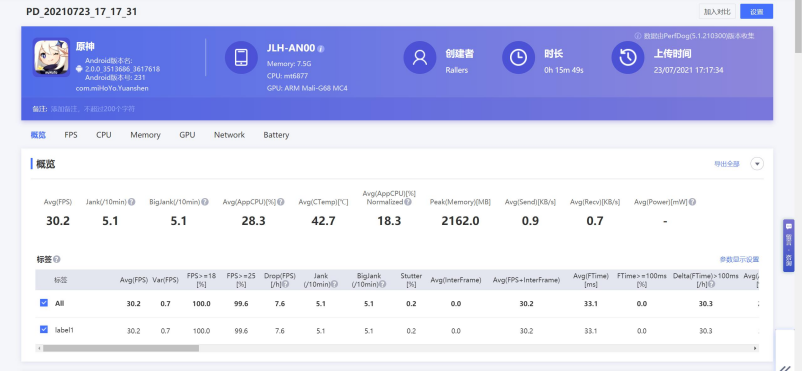This screenshot has height=371, width=802.
Task: Click the package name com.miHoYo.Yuanshen
Action: pyautogui.click(x=112, y=88)
